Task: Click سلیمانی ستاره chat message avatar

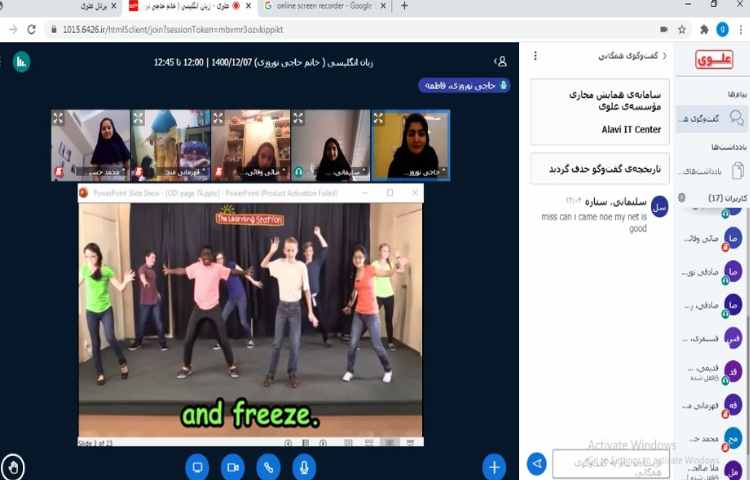Action: point(660,207)
